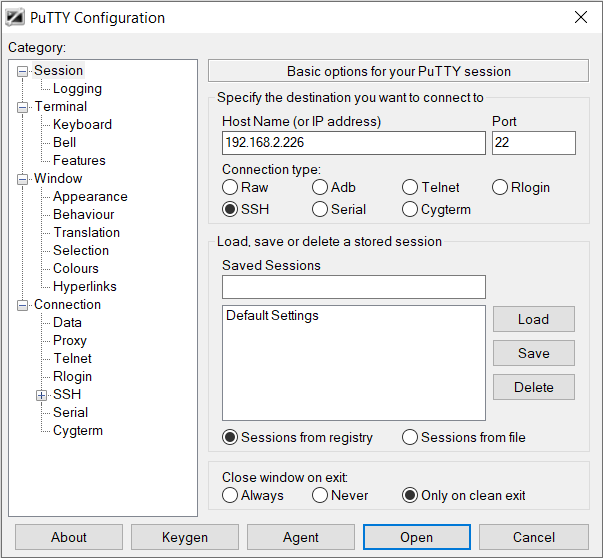Go to Proxy settings in tree
This screenshot has height=558, width=603.
click(70, 340)
